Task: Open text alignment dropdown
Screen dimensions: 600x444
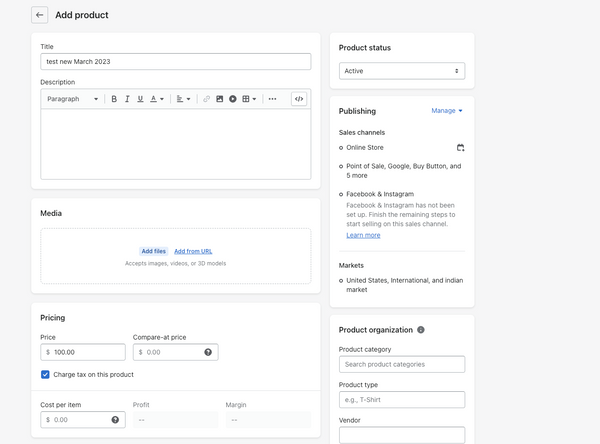Action: pyautogui.click(x=184, y=99)
